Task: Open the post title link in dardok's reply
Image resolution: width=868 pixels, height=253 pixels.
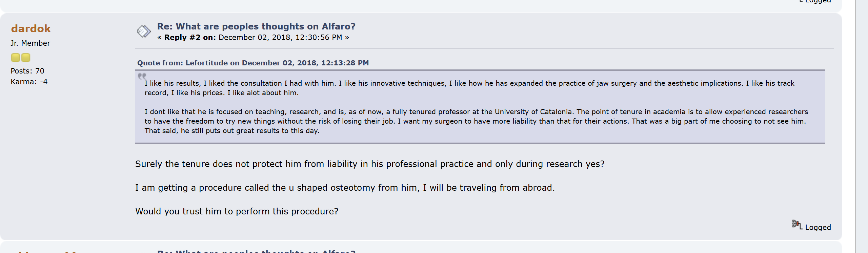Action: pyautogui.click(x=256, y=26)
